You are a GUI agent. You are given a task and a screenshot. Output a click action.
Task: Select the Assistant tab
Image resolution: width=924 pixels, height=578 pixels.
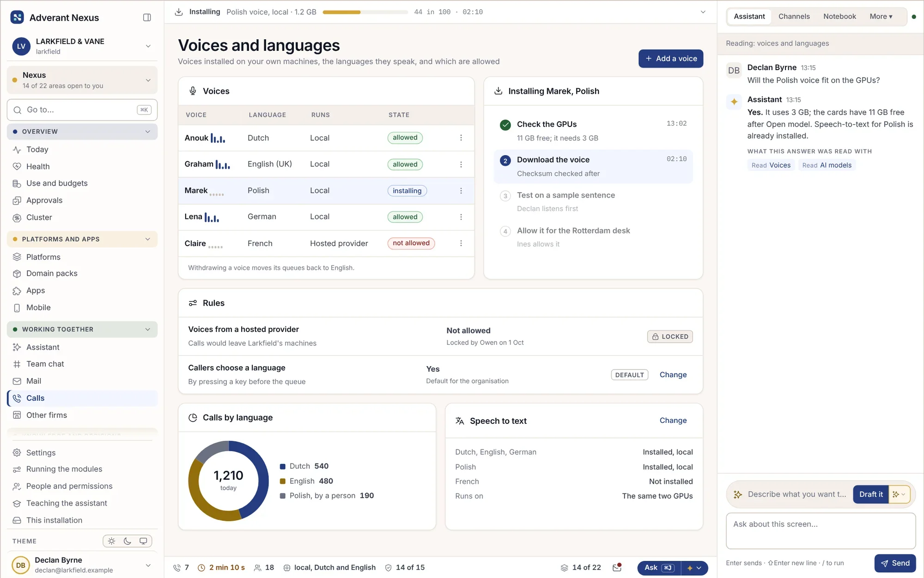(x=749, y=17)
